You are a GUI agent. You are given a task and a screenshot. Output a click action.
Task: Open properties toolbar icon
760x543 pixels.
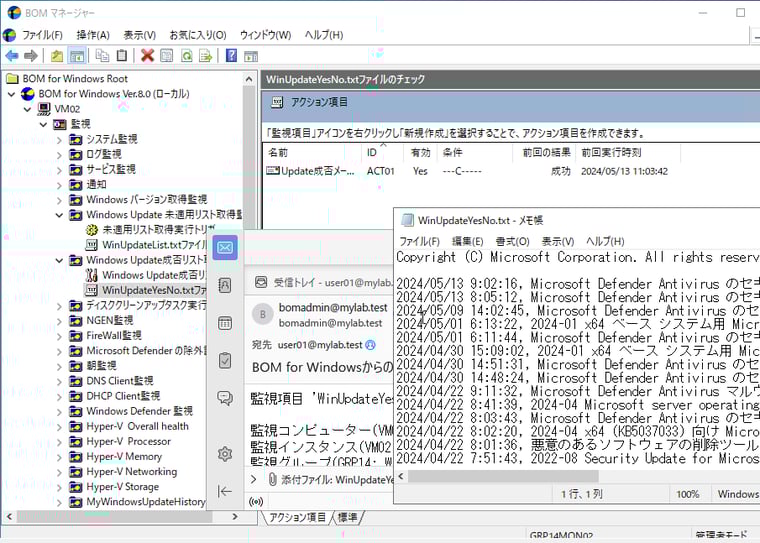[x=167, y=56]
